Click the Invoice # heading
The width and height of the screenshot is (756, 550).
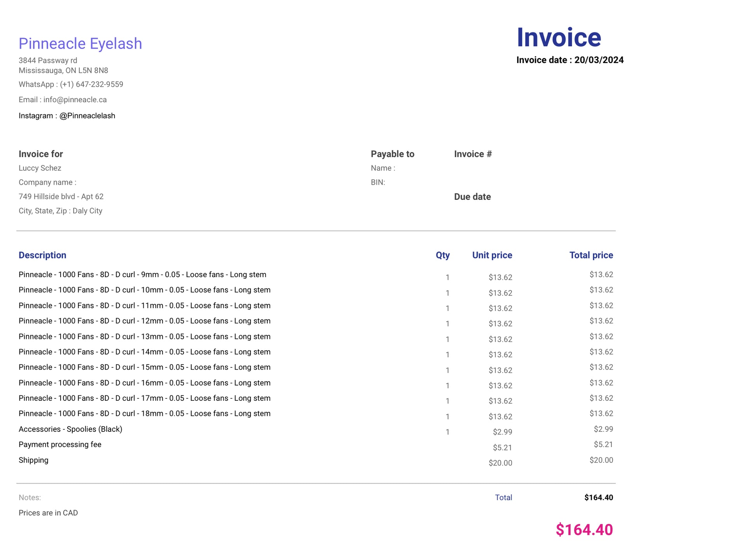click(473, 154)
